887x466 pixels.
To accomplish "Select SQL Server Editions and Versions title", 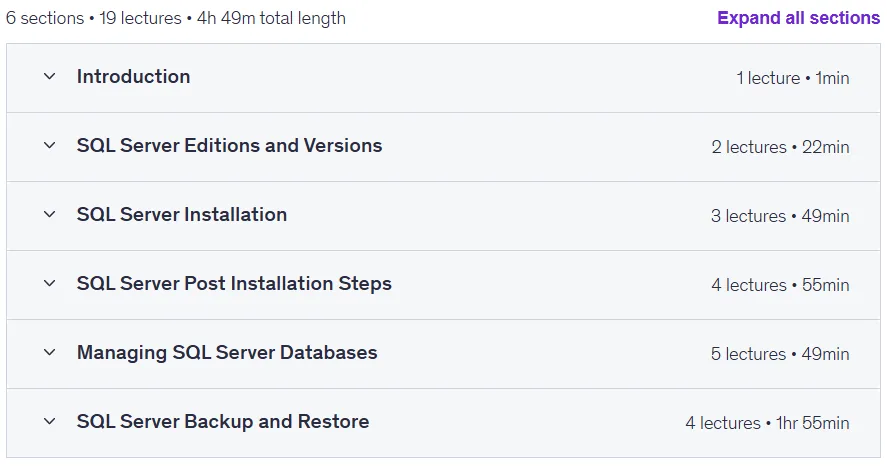I will click(230, 146).
